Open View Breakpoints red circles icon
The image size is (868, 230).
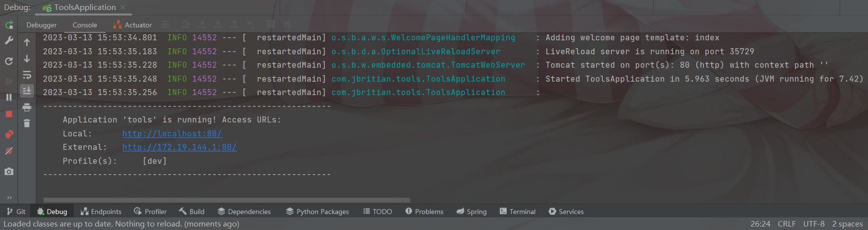pos(9,134)
